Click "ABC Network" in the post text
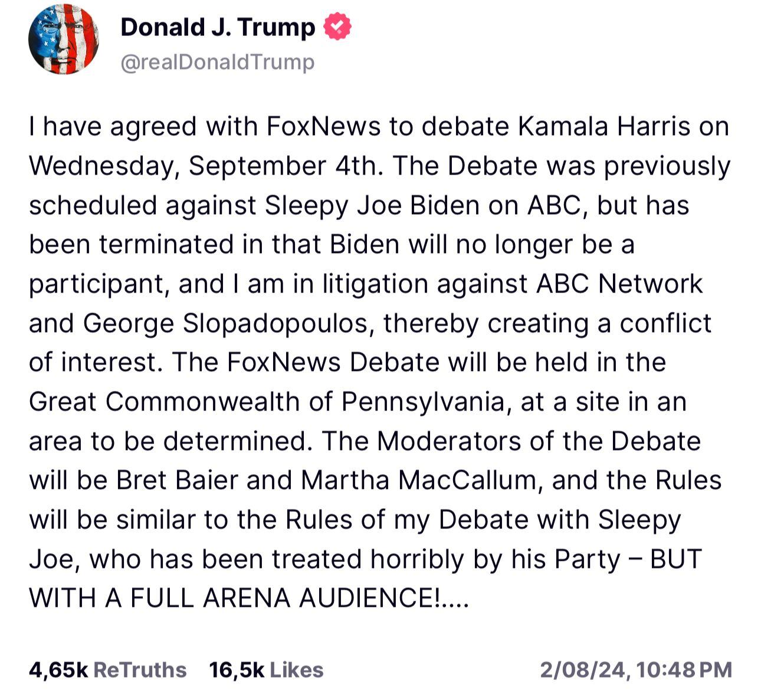This screenshot has height=700, width=761. click(x=619, y=284)
